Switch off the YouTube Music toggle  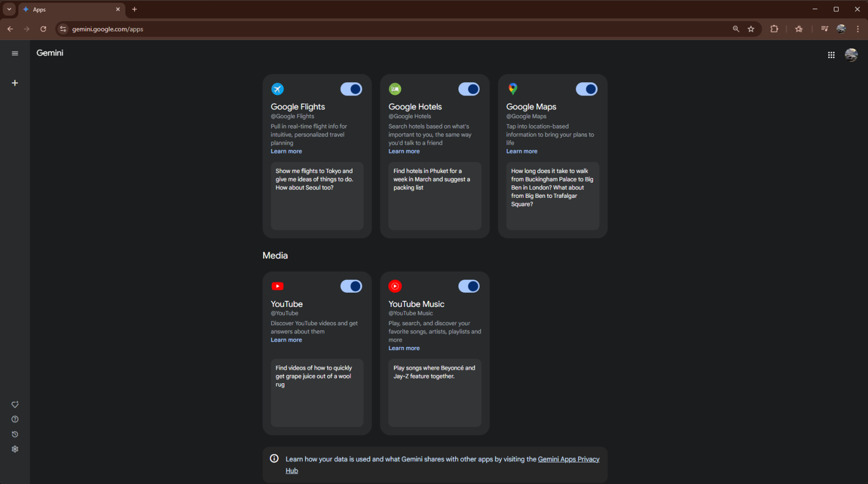tap(469, 286)
